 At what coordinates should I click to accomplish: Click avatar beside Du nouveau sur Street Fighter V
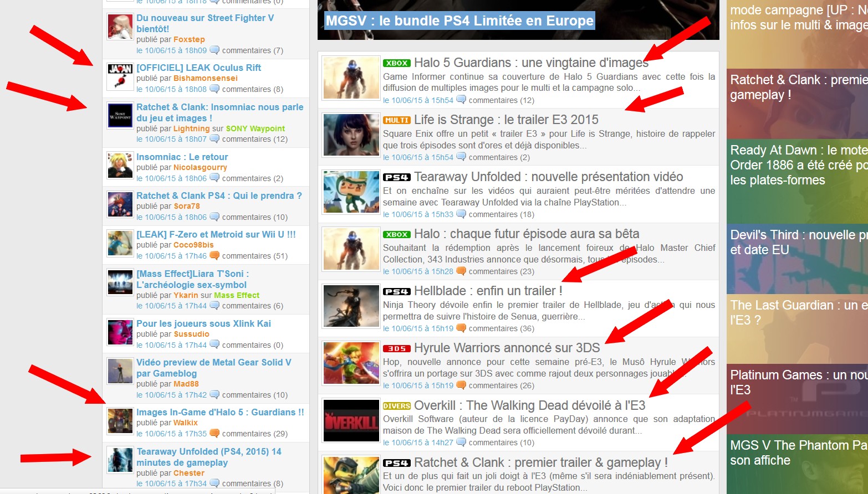click(x=120, y=27)
